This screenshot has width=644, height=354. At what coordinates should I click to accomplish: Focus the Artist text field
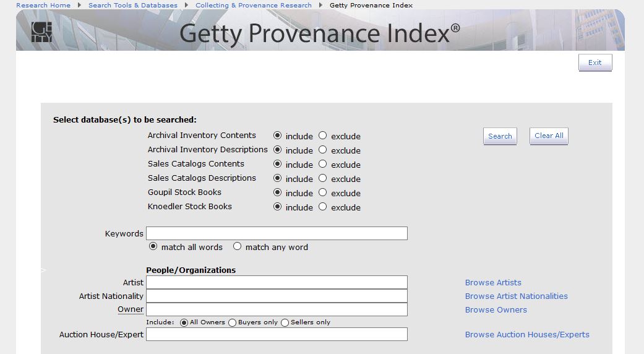pos(277,282)
